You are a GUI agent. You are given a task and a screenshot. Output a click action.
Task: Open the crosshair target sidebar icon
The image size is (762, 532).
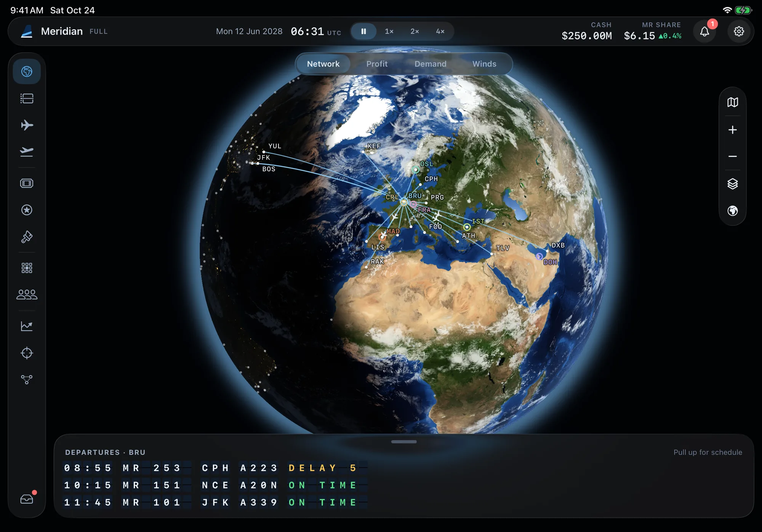(27, 353)
